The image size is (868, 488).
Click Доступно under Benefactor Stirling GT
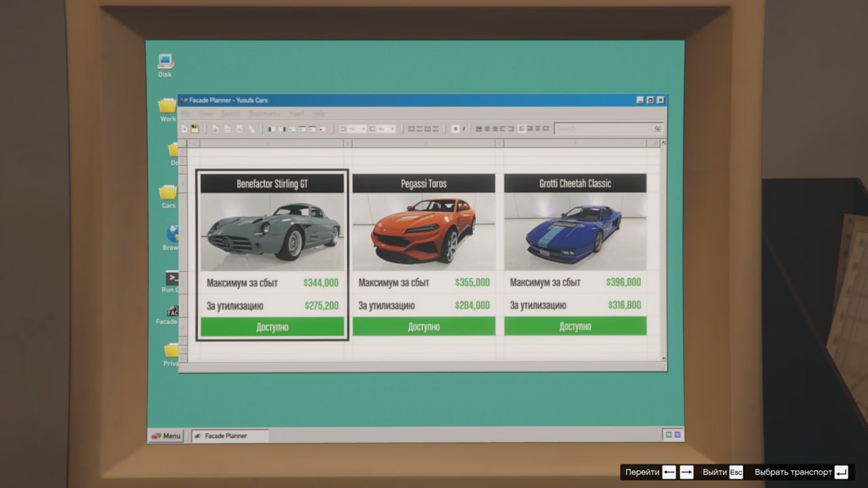click(272, 327)
